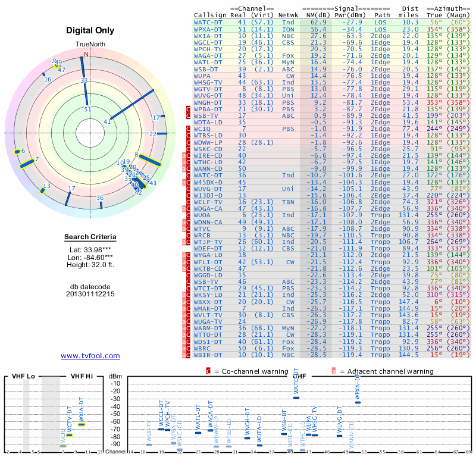Click the ION network cell

point(288,29)
